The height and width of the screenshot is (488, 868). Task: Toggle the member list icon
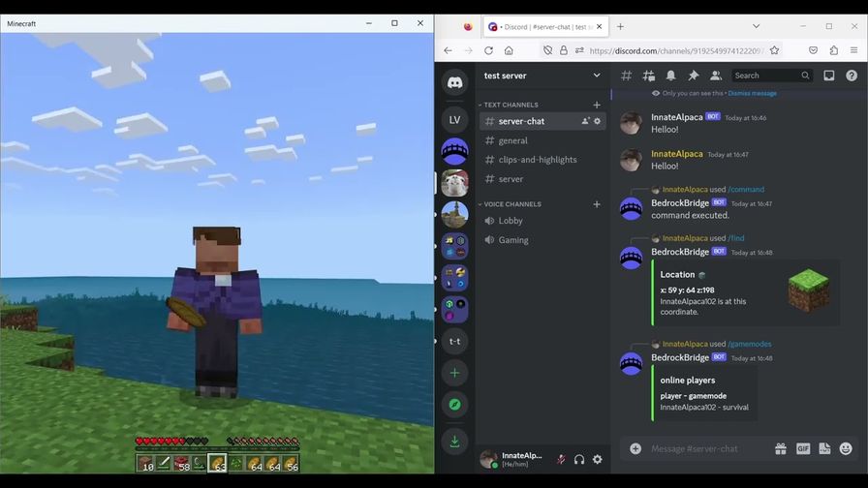[715, 76]
